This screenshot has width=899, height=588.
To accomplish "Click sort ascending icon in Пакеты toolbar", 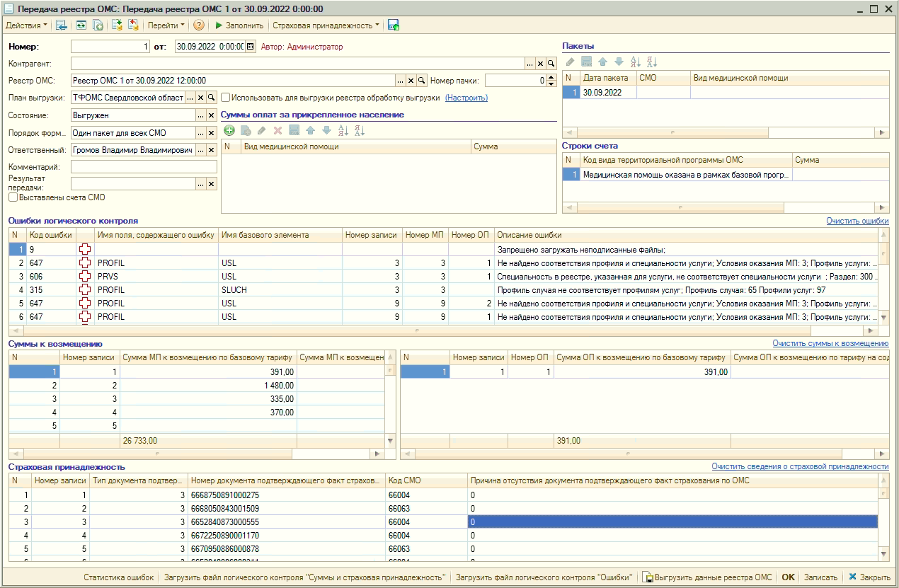I will pos(635,62).
